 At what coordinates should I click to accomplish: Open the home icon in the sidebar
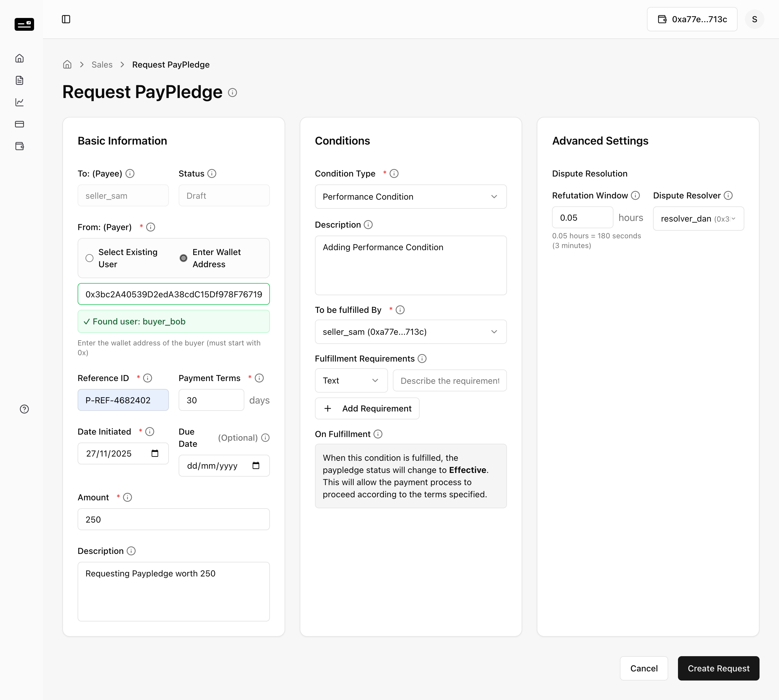(x=19, y=58)
